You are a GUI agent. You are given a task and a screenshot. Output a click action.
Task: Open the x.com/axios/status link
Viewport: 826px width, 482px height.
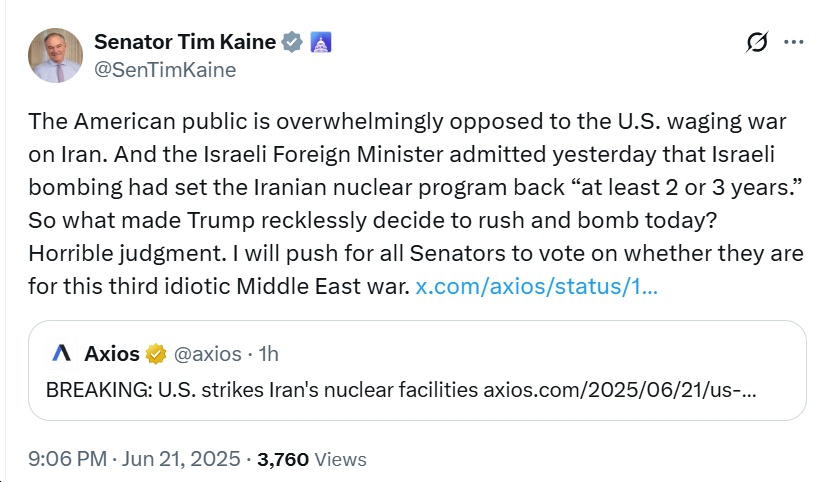point(536,286)
